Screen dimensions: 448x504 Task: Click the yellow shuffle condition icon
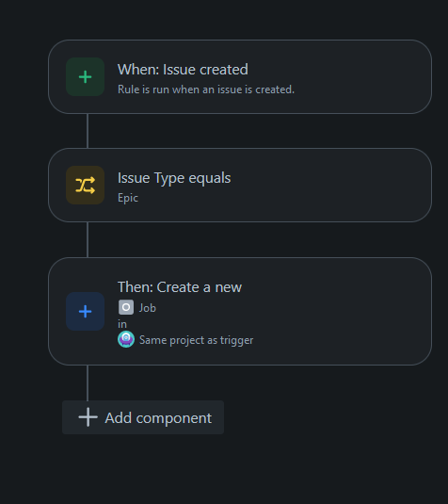click(85, 186)
